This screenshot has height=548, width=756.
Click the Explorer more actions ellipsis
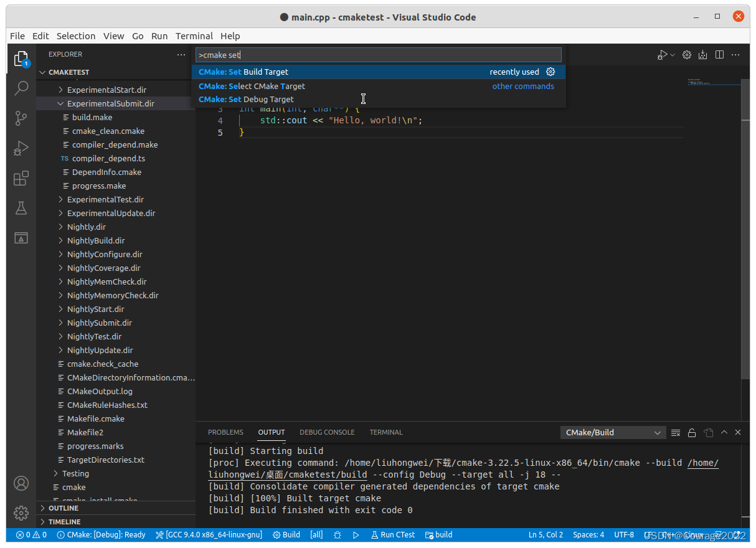181,55
